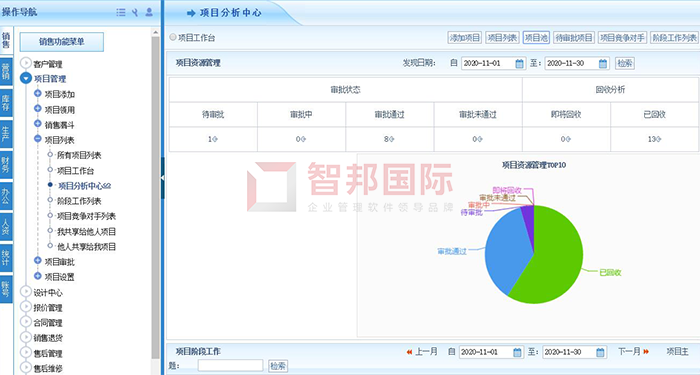Open the 项目池 button
700x375 pixels.
(536, 38)
